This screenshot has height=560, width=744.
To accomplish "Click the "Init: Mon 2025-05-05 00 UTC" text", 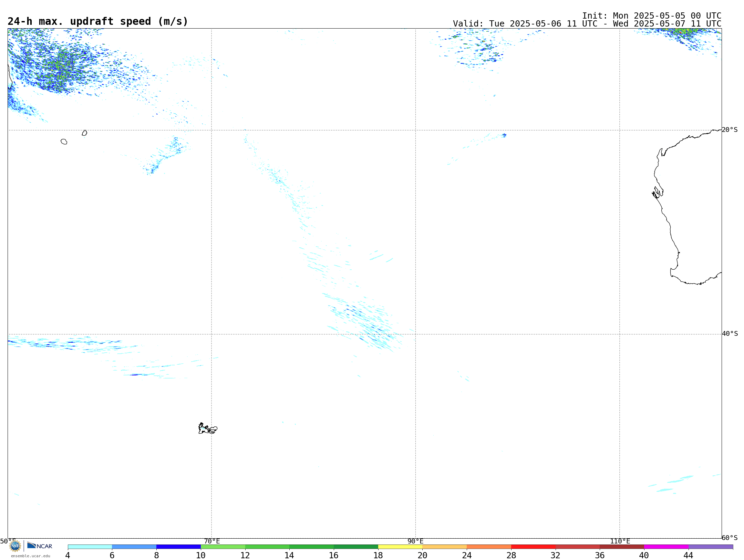I will [x=652, y=16].
